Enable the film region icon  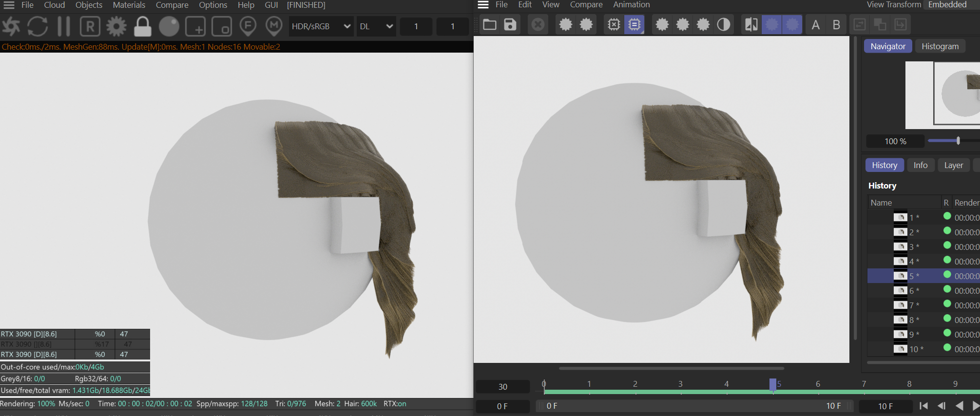click(222, 26)
